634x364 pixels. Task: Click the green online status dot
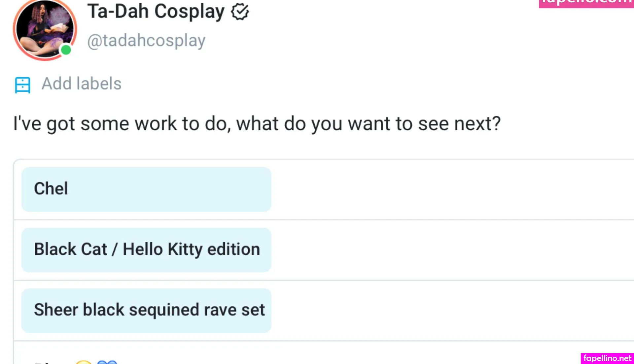coord(66,50)
